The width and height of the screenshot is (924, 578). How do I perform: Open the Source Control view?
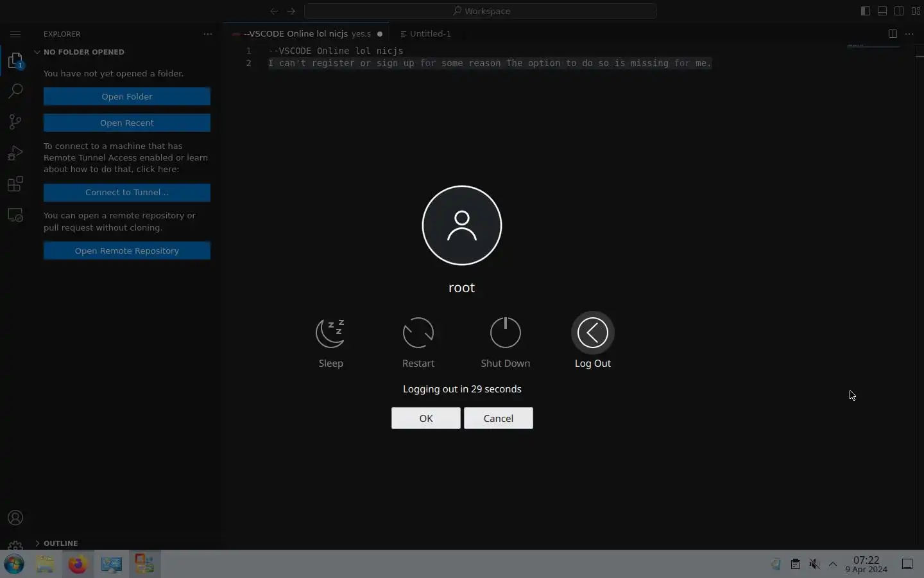[x=15, y=122]
